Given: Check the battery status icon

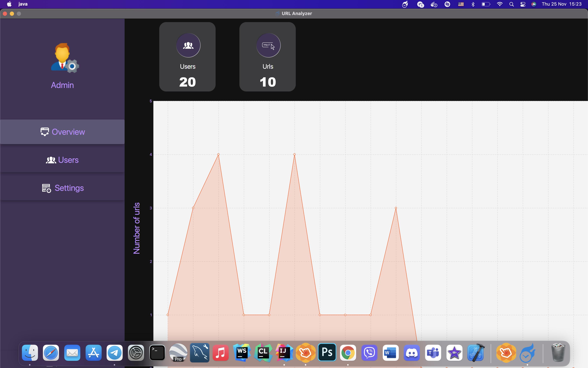Looking at the screenshot, I should coord(486,4).
